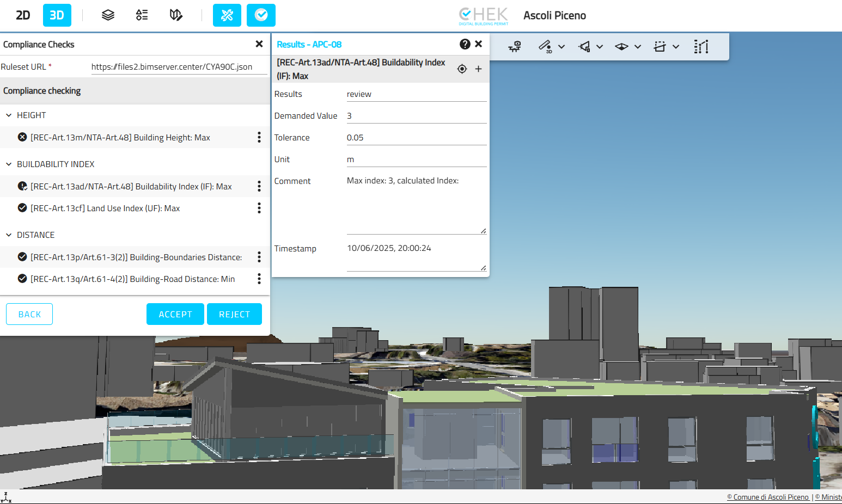842x504 pixels.
Task: Toggle the compliance check button in toolbar
Action: click(x=261, y=15)
